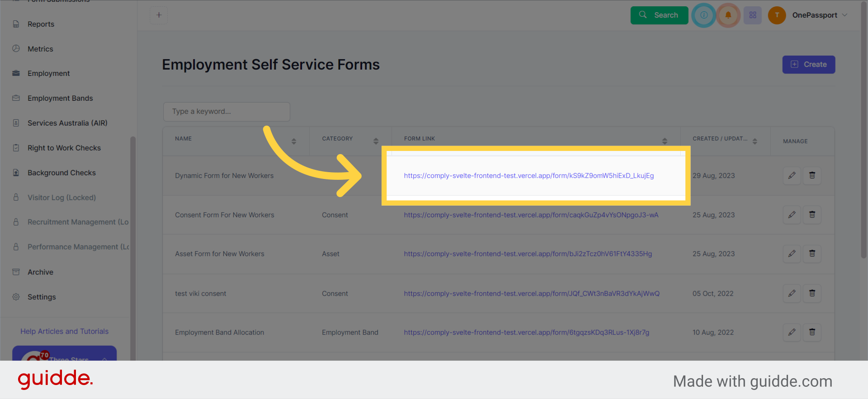Select the Employment Band category cell
868x399 pixels.
click(x=350, y=333)
